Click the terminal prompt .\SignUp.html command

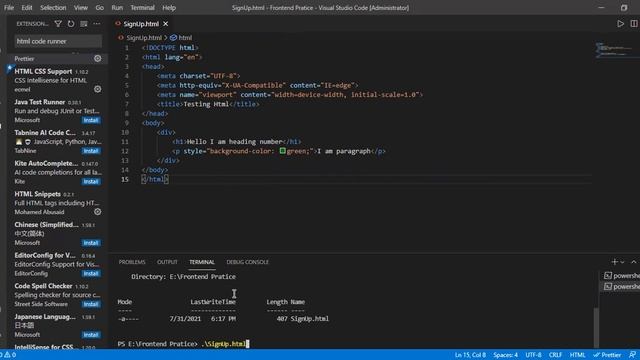point(224,344)
